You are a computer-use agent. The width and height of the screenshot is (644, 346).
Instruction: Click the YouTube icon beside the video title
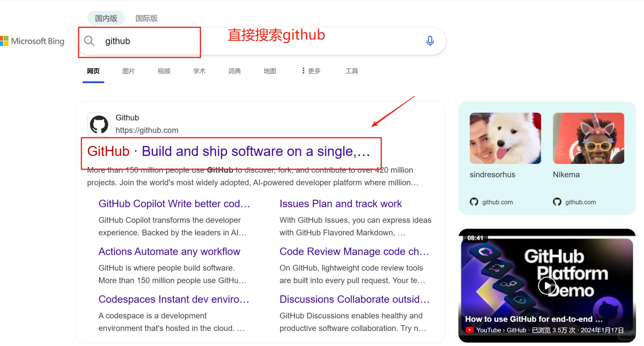pyautogui.click(x=470, y=330)
